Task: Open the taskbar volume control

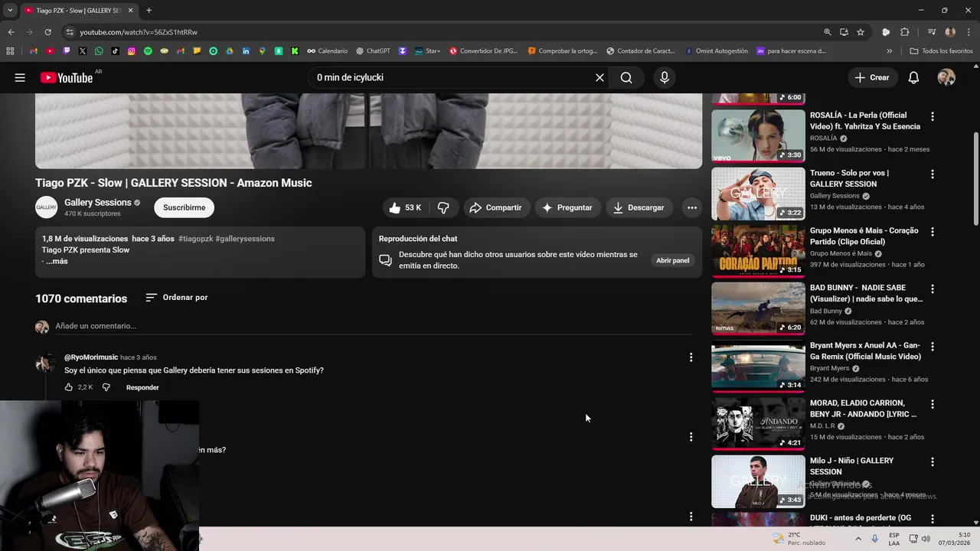Action: (926, 539)
